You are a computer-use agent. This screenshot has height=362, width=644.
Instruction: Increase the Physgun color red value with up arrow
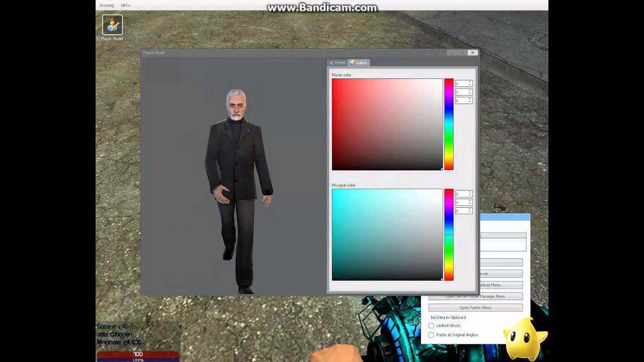[x=470, y=192]
